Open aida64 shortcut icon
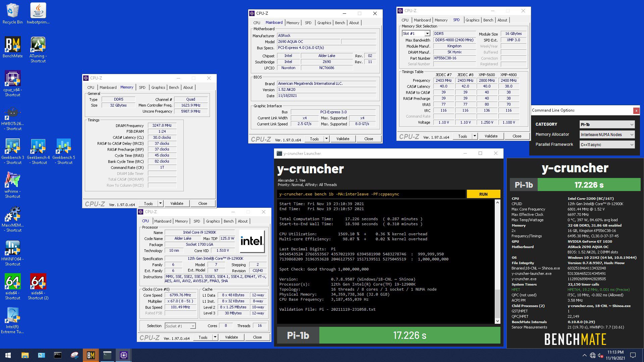 (x=12, y=287)
